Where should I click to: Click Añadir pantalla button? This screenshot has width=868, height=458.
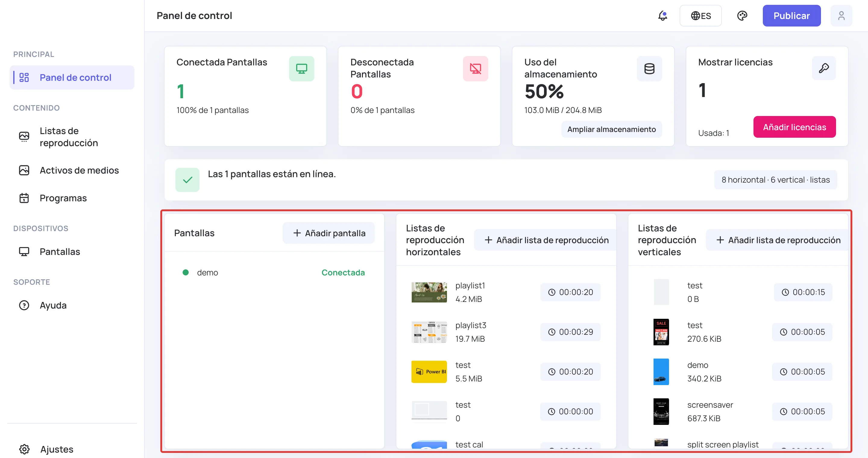point(329,233)
